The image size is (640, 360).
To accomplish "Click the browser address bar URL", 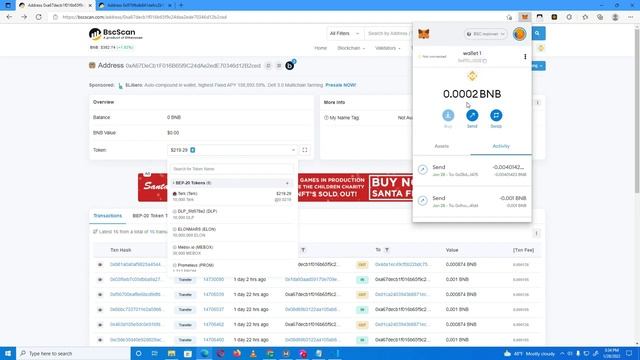I will tap(145, 17).
